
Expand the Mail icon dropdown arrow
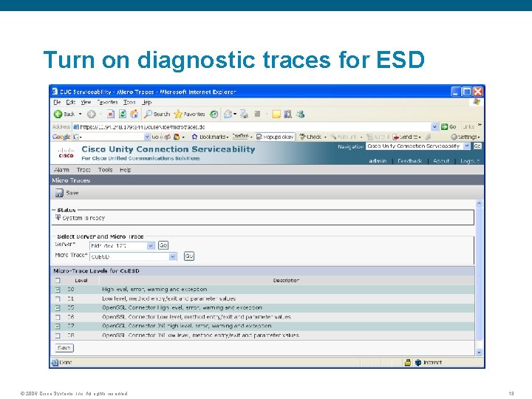[x=235, y=115]
